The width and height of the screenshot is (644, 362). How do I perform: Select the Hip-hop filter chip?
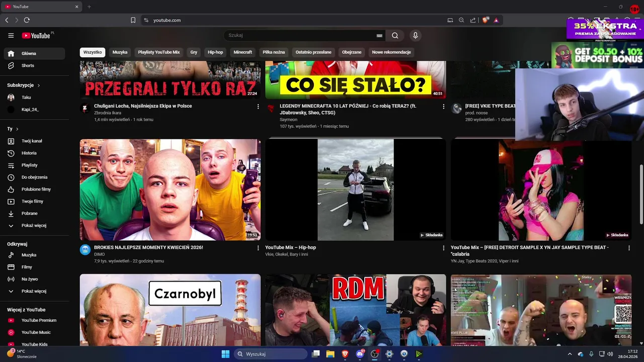click(x=215, y=52)
